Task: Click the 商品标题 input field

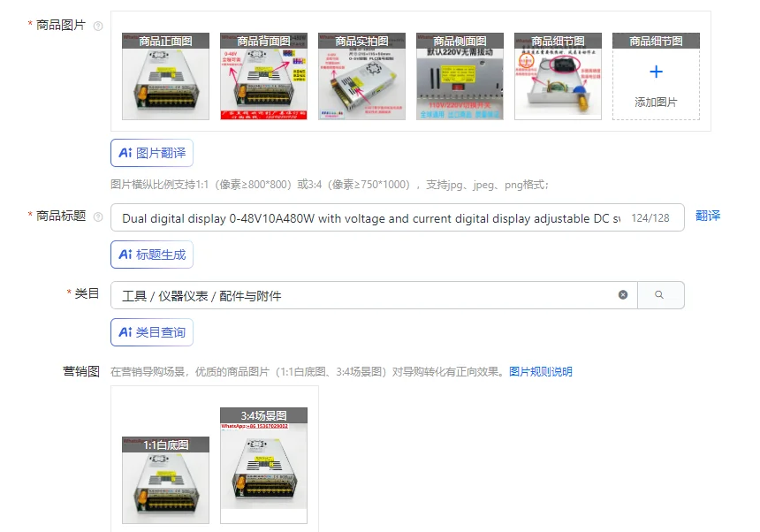Action: click(398, 217)
